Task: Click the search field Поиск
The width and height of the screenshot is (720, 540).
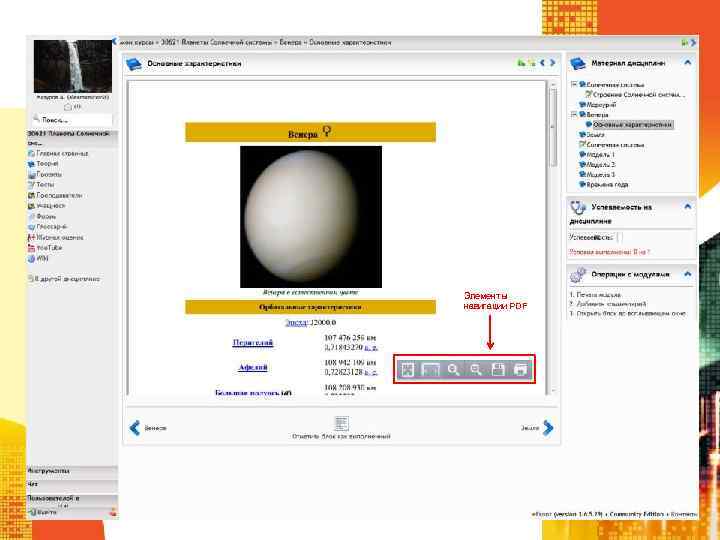Action: pos(72,120)
